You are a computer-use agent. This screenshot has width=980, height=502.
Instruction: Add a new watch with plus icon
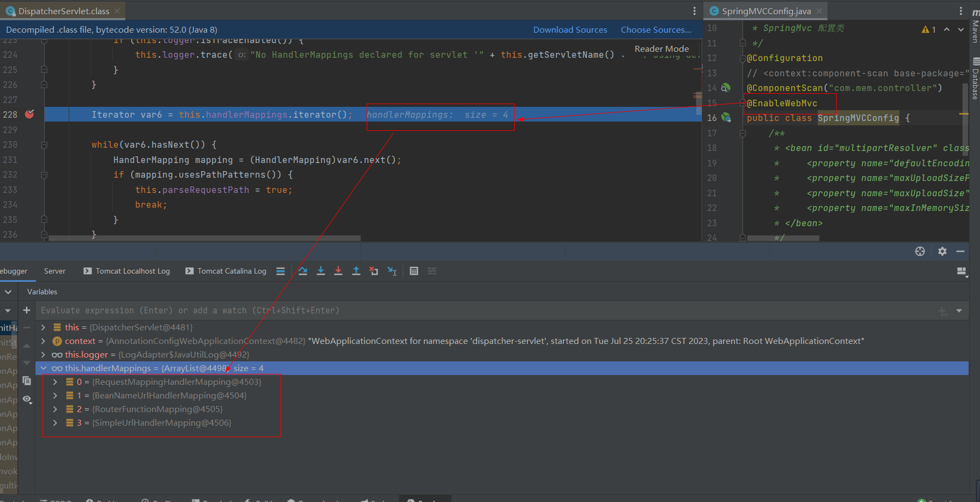point(26,310)
